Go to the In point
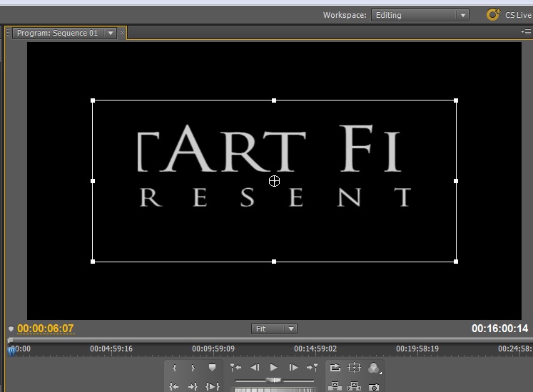The height and width of the screenshot is (392, 533). tap(174, 386)
